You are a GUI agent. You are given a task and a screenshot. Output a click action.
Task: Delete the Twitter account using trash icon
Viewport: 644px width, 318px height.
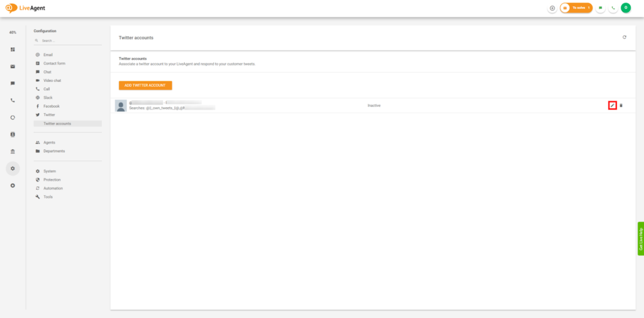[x=621, y=105]
